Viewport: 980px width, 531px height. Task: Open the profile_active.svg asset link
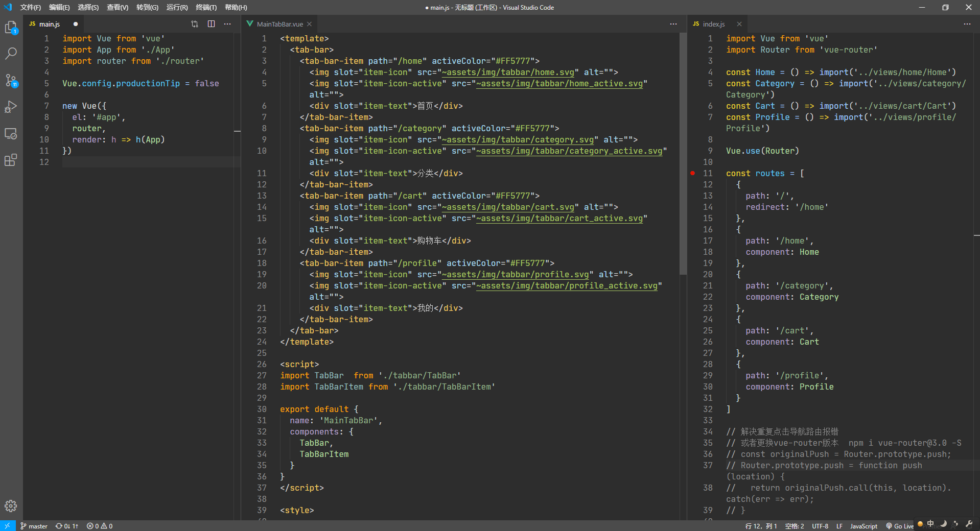pos(567,285)
